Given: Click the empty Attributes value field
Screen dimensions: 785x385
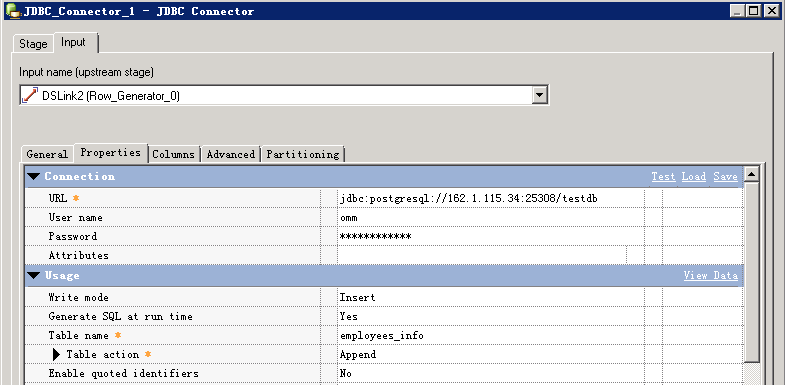Looking at the screenshot, I should [482, 255].
